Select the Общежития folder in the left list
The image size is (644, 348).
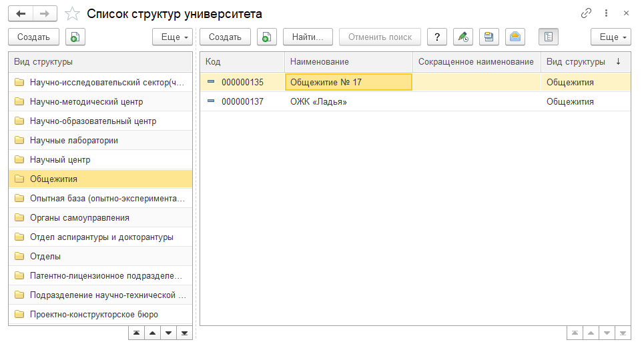point(101,179)
